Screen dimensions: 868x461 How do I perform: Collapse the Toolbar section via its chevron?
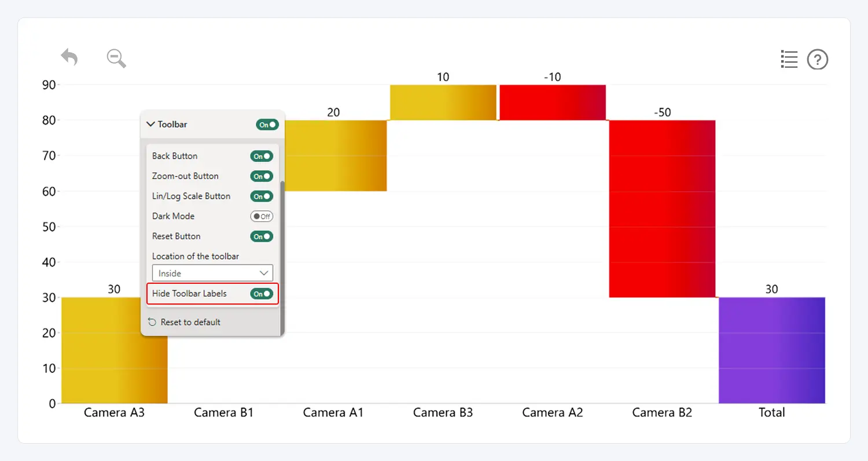(150, 124)
